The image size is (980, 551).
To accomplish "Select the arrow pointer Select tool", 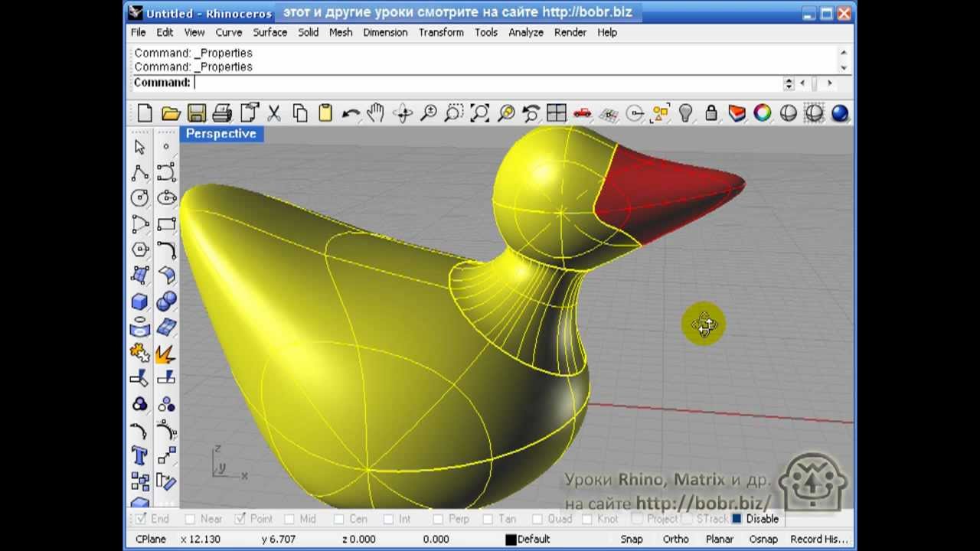I will pos(139,147).
